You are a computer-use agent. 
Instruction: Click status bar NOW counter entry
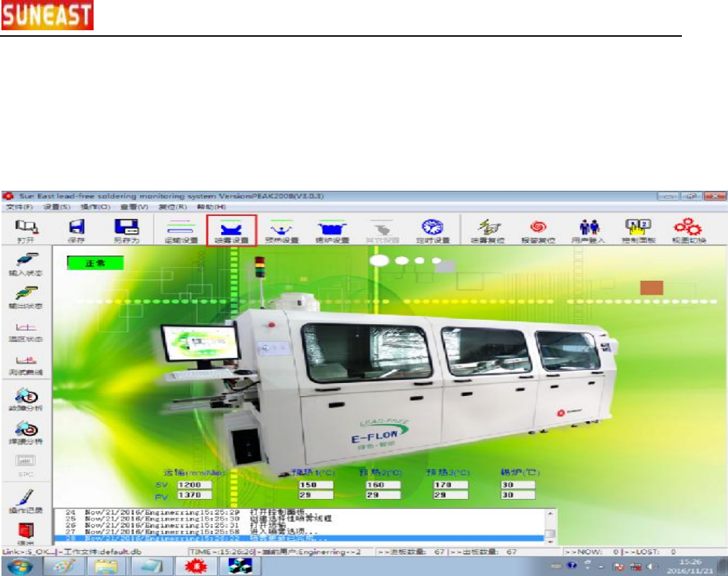tap(590, 552)
